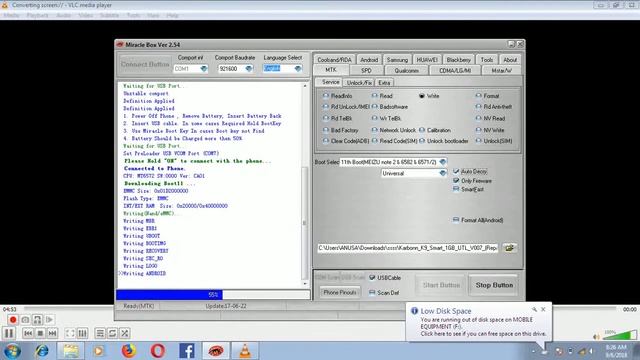The image size is (640, 360).
Task: Expand the Boot Select dropdown
Action: point(442,162)
